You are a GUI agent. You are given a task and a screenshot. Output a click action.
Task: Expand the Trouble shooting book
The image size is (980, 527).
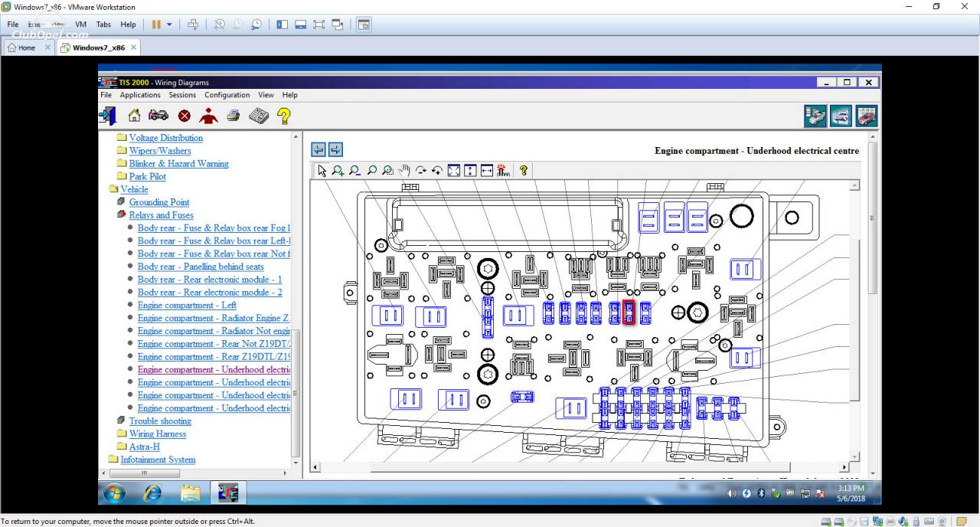click(160, 421)
